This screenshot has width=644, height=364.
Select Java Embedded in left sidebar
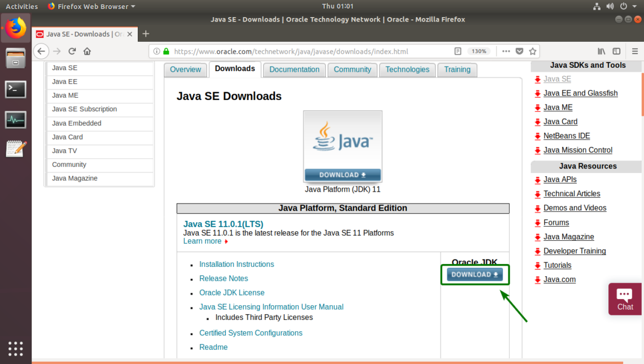(100, 123)
